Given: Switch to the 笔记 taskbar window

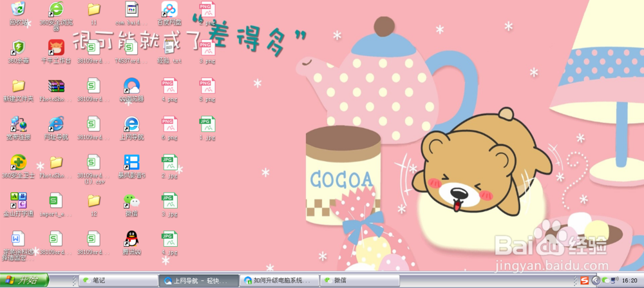Looking at the screenshot, I should point(118,281).
